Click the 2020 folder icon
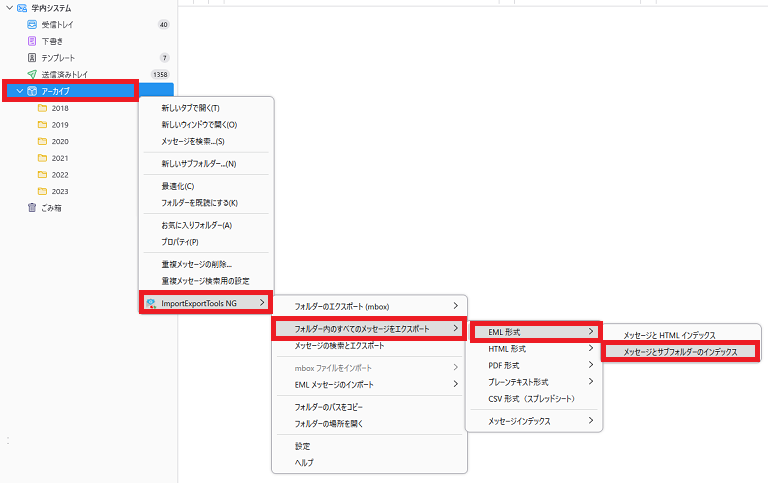The width and height of the screenshot is (768, 483). coord(43,141)
